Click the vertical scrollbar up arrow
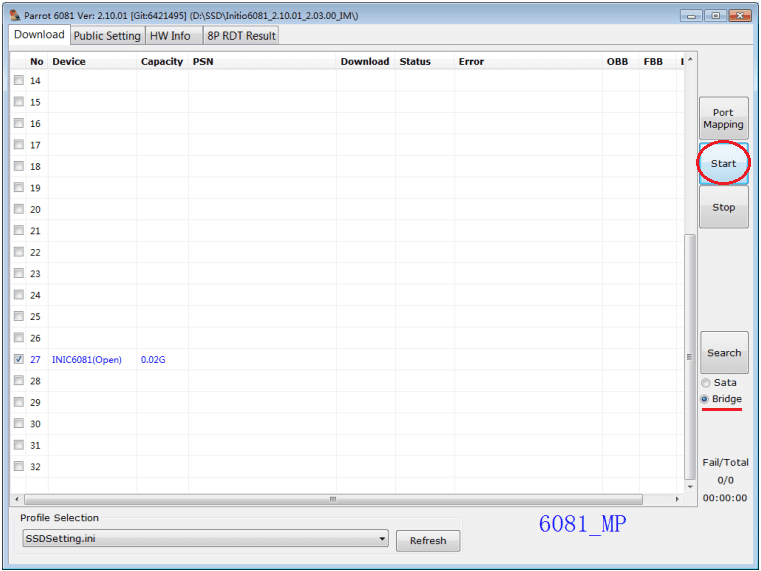Image resolution: width=761 pixels, height=571 pixels. pos(690,60)
